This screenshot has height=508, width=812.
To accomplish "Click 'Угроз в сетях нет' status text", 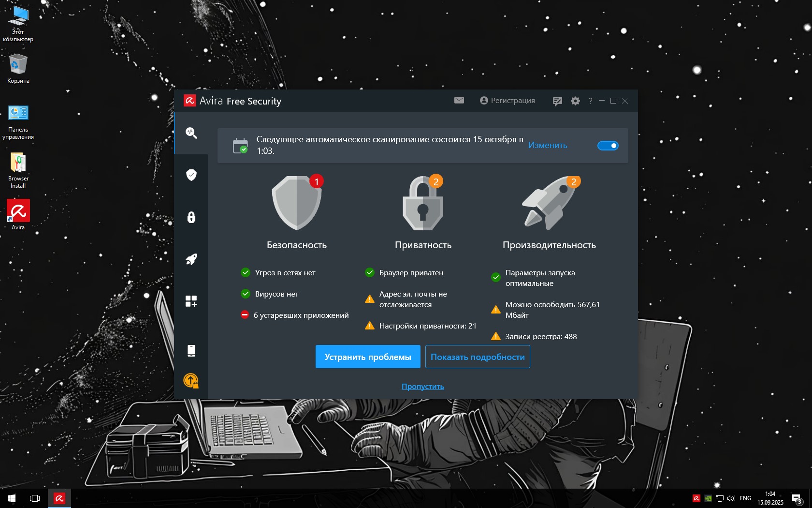I will click(x=285, y=272).
